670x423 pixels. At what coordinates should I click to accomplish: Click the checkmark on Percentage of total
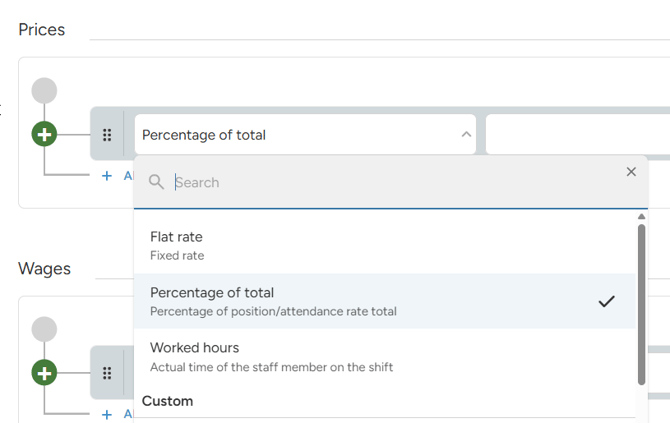tap(606, 301)
